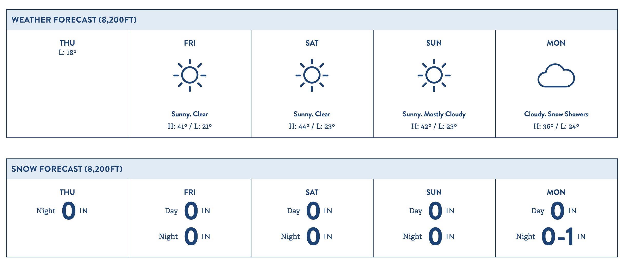Select the Snow Forecast (8,200FT) header
Viewport: 644px width, 261px height.
(x=67, y=169)
